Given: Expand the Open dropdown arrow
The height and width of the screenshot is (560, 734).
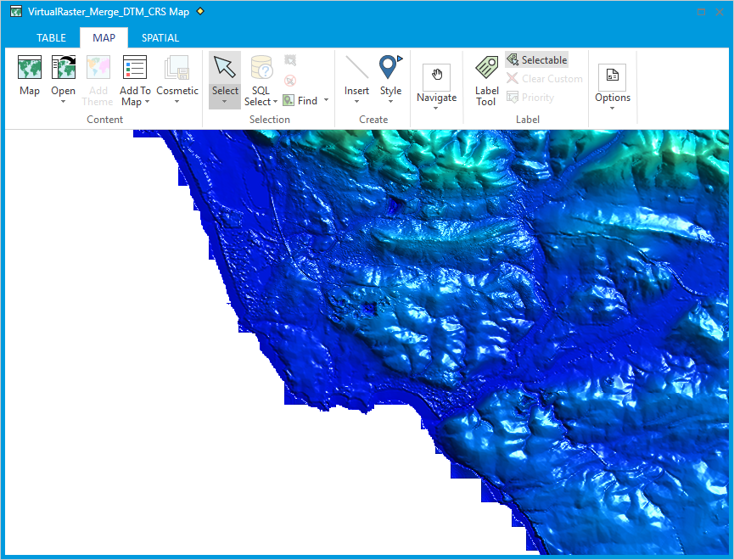Looking at the screenshot, I should point(63,102).
